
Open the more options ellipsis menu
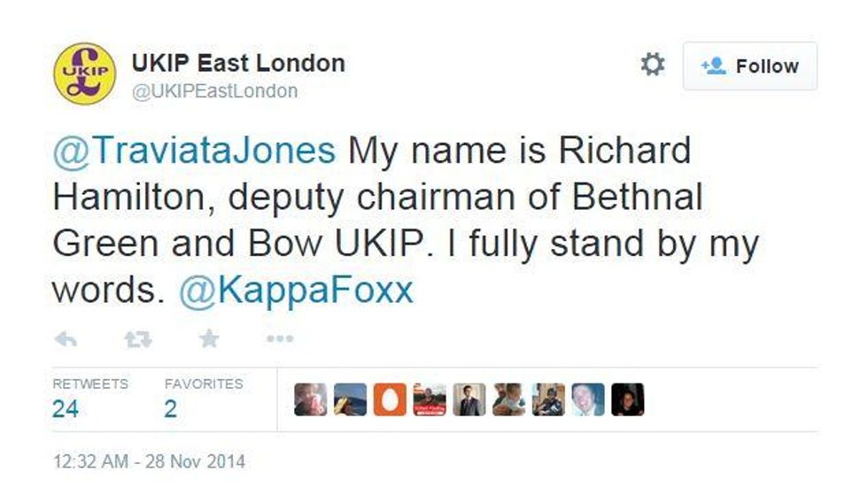[x=280, y=339]
